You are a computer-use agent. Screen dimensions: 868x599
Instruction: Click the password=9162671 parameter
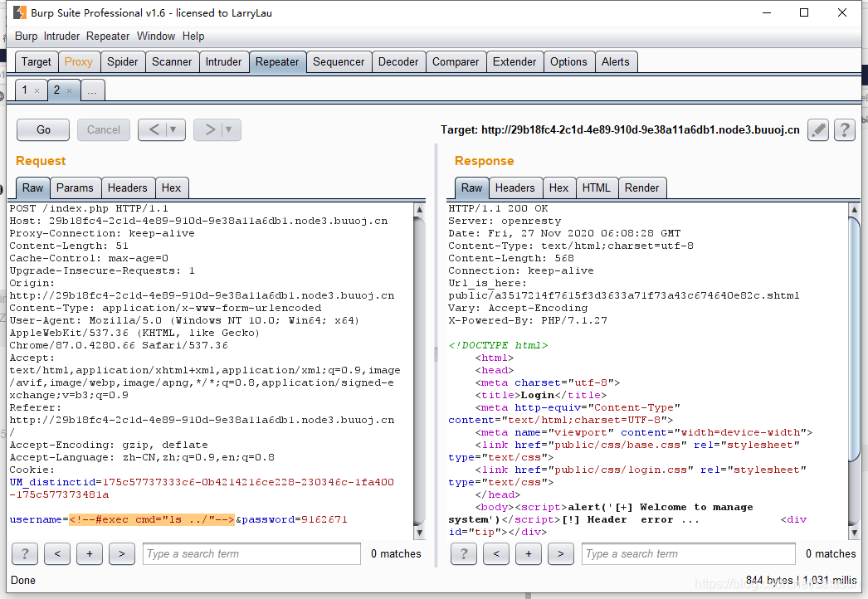coord(295,520)
